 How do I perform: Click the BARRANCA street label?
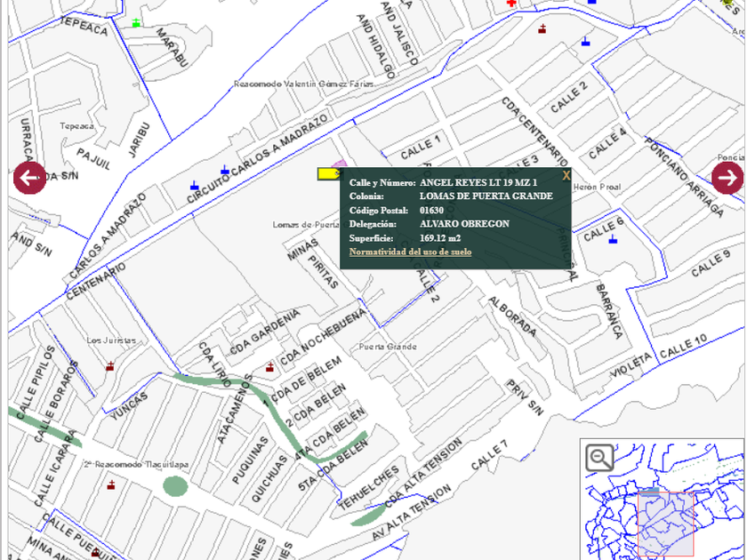[x=609, y=310]
